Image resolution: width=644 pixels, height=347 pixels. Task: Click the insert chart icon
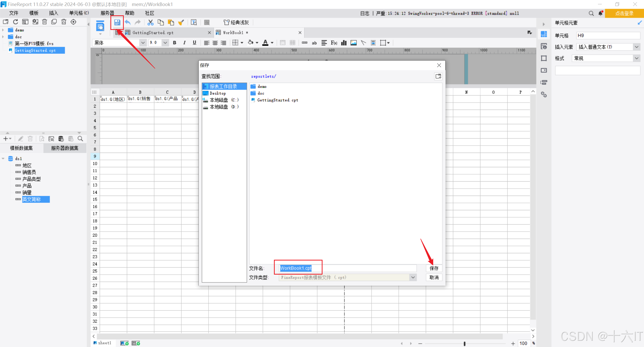point(344,43)
